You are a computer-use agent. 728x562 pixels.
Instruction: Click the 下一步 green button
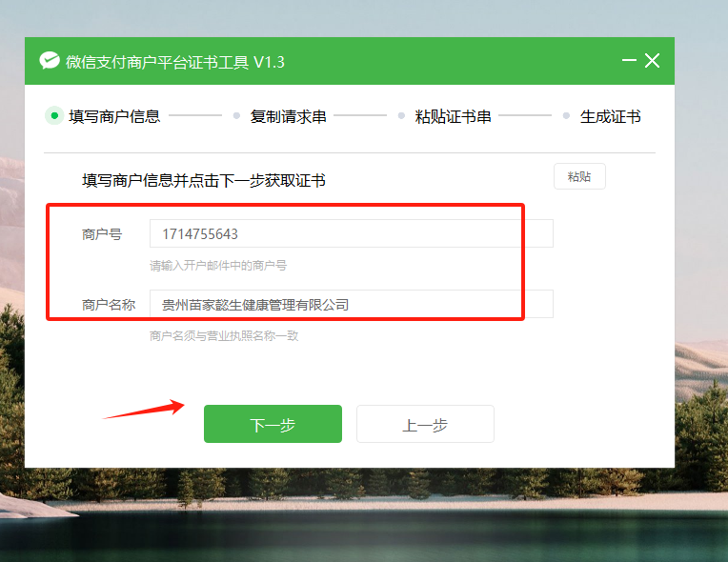click(273, 424)
